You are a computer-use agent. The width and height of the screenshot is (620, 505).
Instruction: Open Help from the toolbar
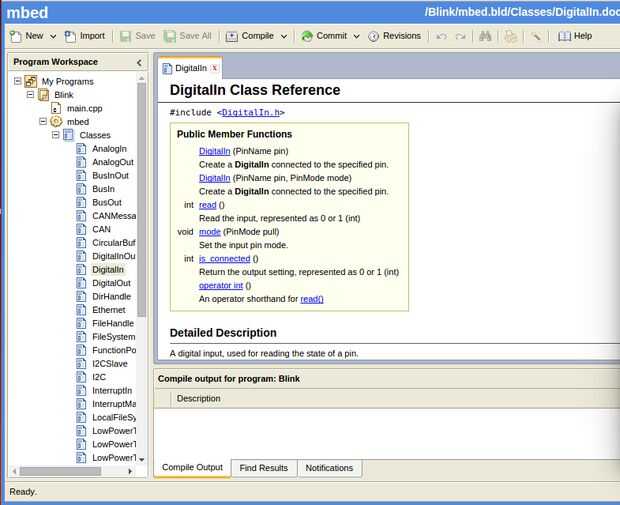[x=575, y=36]
